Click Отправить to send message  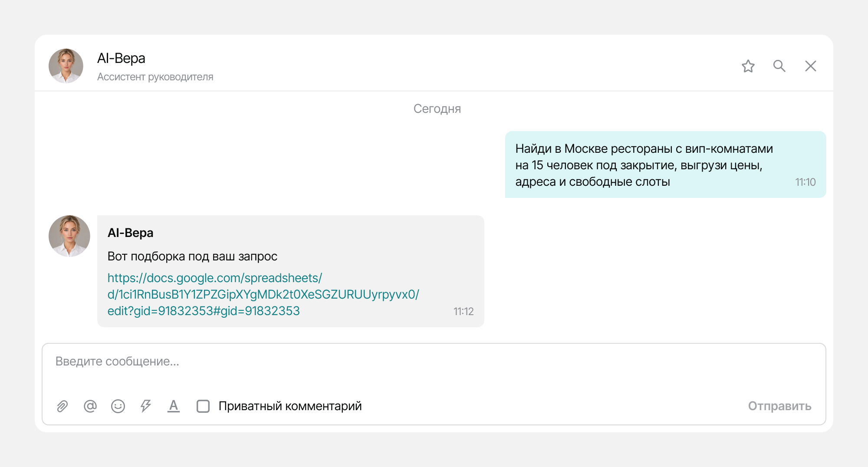click(779, 406)
